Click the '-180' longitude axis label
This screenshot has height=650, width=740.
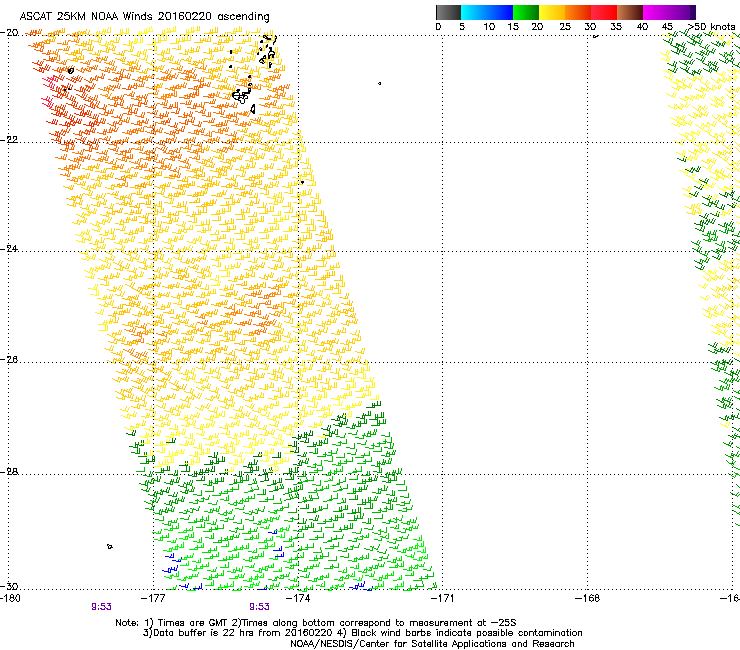[x=11, y=598]
